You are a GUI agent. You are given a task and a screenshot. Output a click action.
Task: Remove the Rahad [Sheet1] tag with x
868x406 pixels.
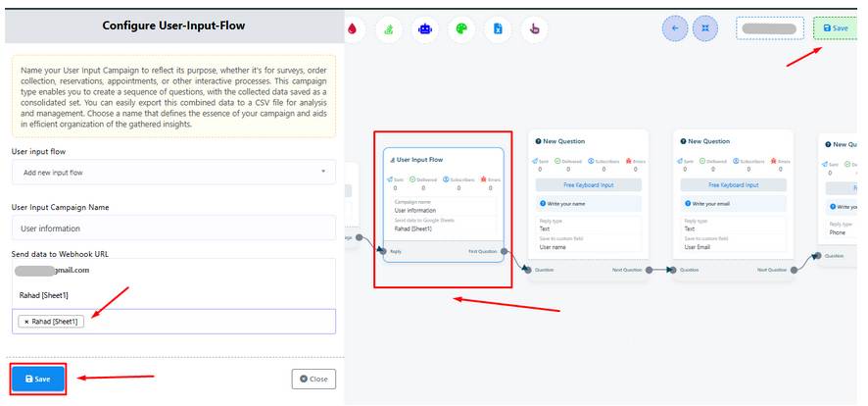click(x=26, y=321)
